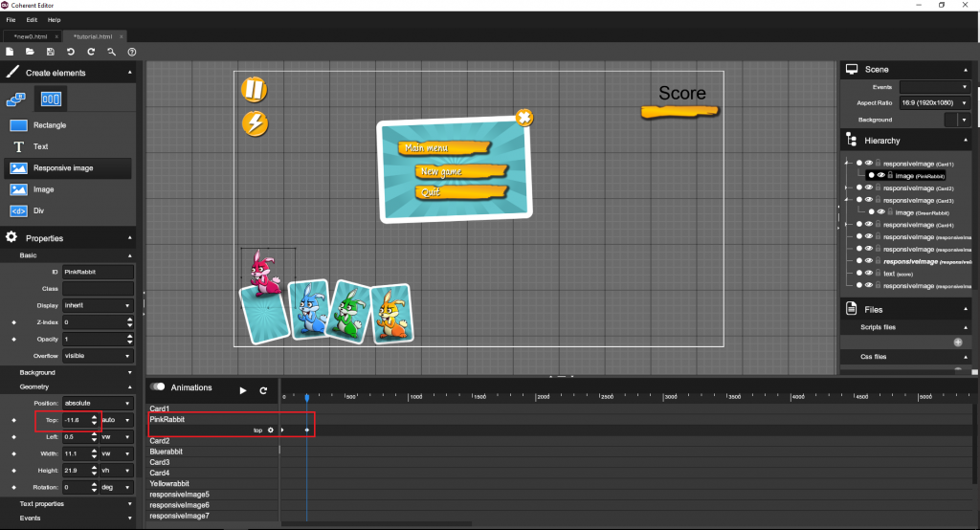This screenshot has height=530, width=980.
Task: Click the Redo arrow icon
Action: click(x=91, y=52)
